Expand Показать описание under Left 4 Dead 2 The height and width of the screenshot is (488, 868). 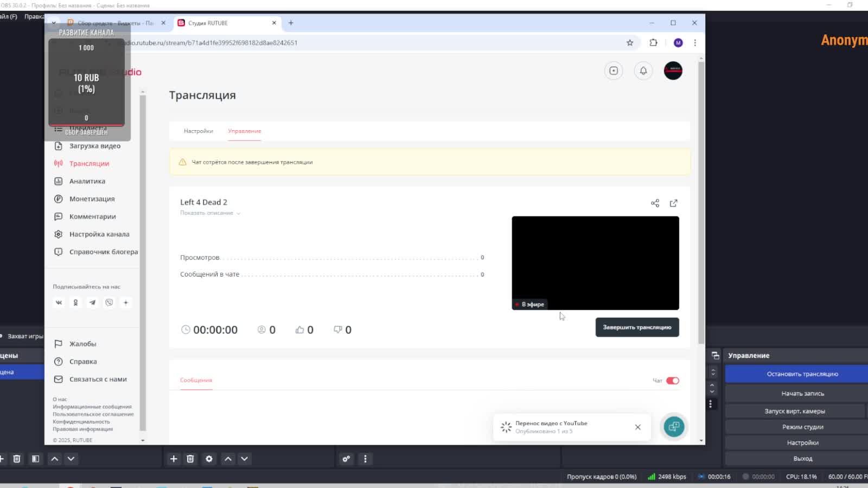(210, 213)
